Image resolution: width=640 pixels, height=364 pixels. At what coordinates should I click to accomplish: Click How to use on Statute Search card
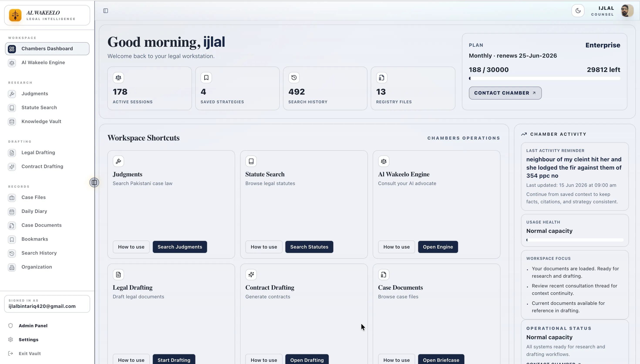coord(264,247)
